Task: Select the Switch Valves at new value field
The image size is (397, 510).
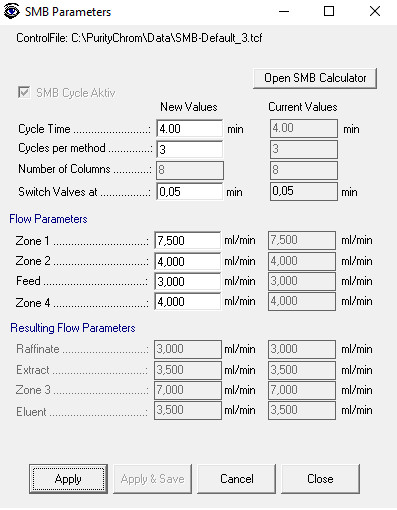Action: (190, 192)
